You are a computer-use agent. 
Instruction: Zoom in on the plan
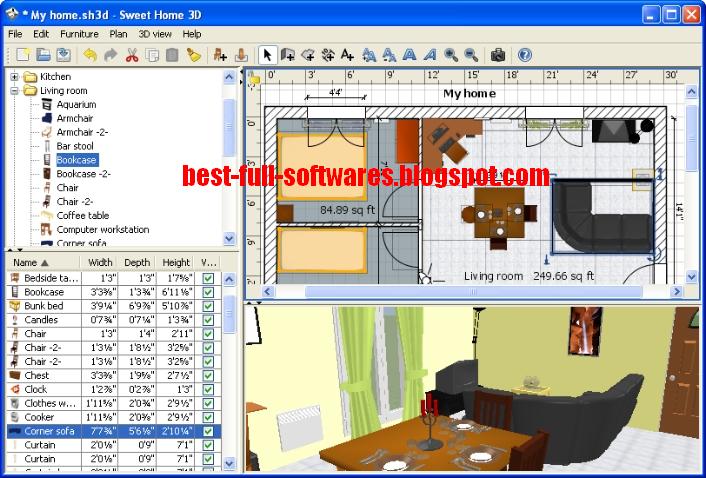tap(451, 55)
